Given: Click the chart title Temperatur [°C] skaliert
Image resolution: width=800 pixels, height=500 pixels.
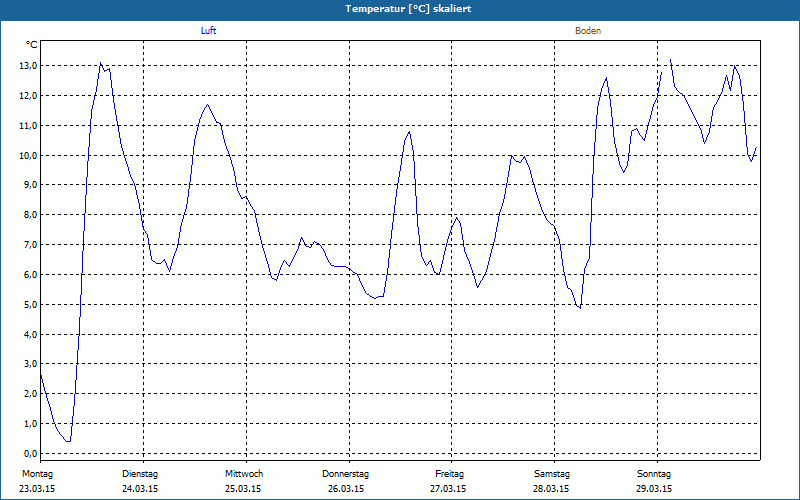Looking at the screenshot, I should [x=408, y=9].
